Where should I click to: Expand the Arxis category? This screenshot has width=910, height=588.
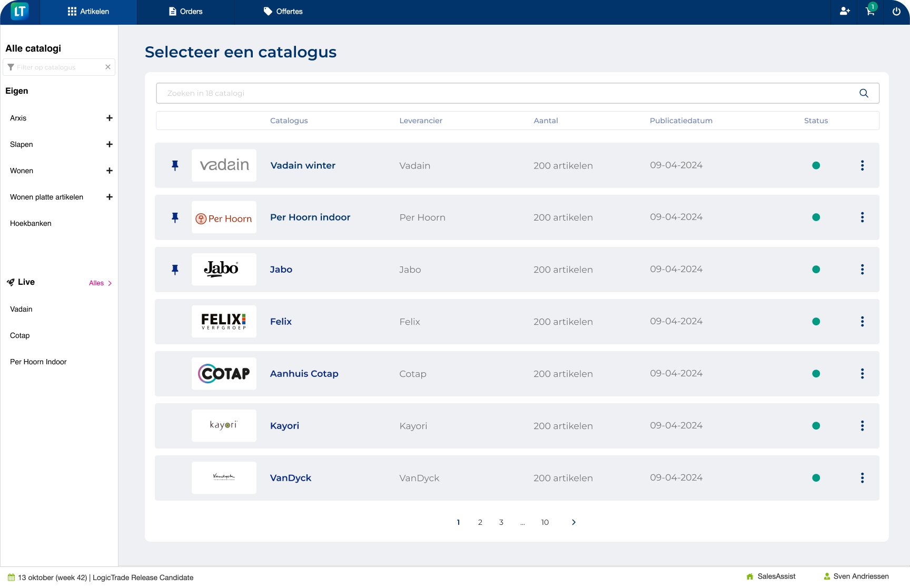(110, 118)
